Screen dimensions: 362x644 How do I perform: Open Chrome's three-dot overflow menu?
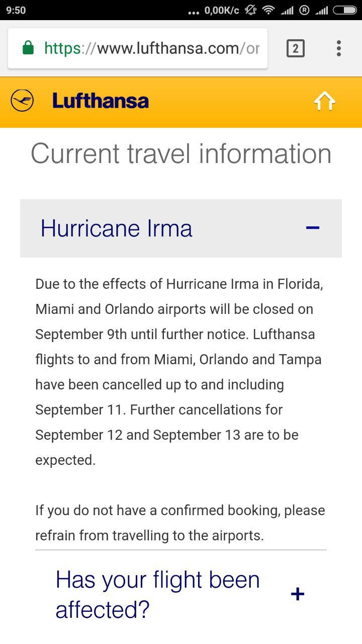pos(339,48)
